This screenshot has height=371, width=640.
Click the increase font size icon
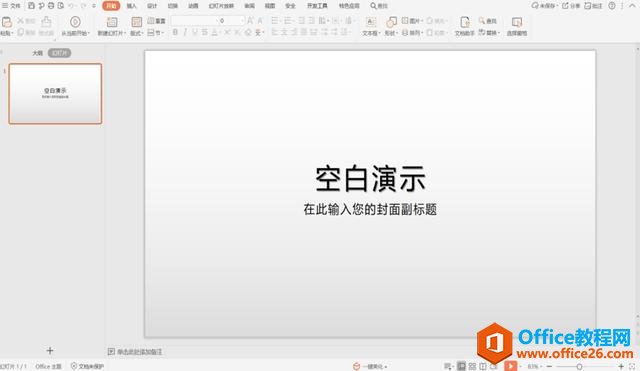tap(250, 20)
